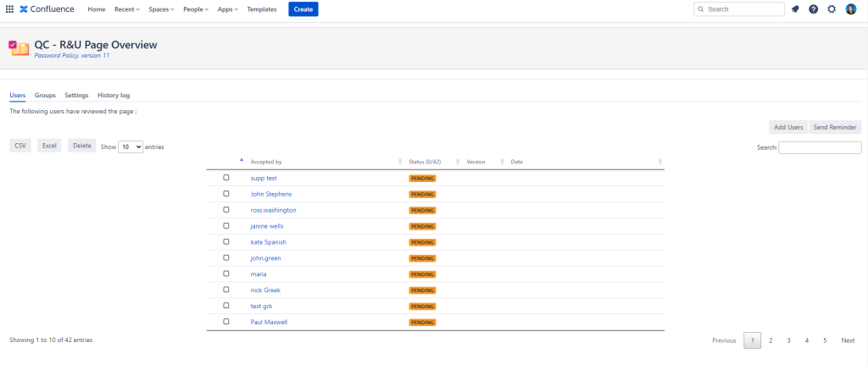868x365 pixels.
Task: Open the settings gear icon
Action: coord(832,9)
